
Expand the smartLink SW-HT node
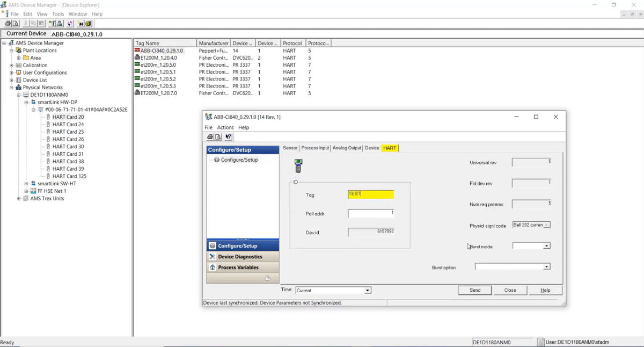click(x=26, y=184)
